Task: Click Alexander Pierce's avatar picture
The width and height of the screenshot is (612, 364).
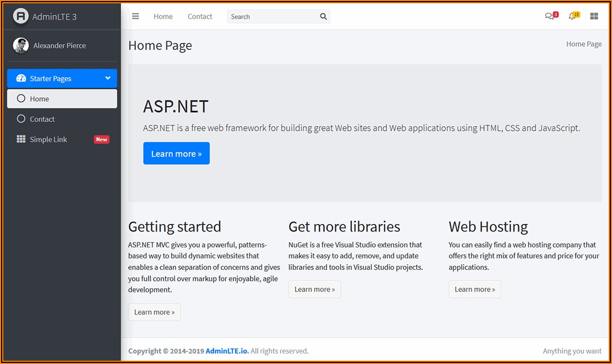Action: (21, 46)
